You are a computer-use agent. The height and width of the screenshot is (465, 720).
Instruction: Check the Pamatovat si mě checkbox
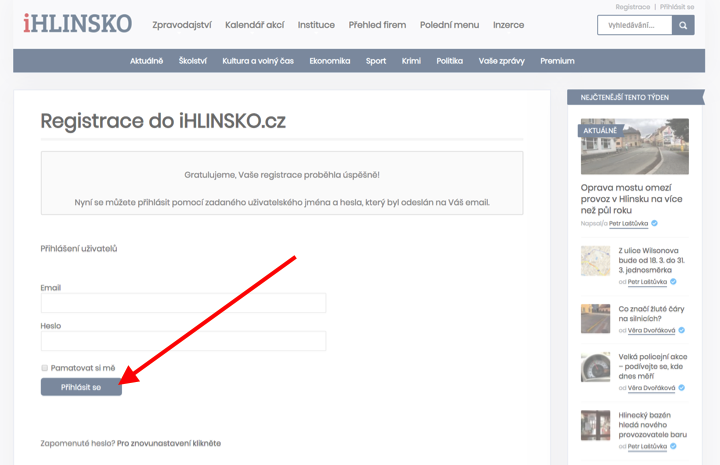coord(45,368)
